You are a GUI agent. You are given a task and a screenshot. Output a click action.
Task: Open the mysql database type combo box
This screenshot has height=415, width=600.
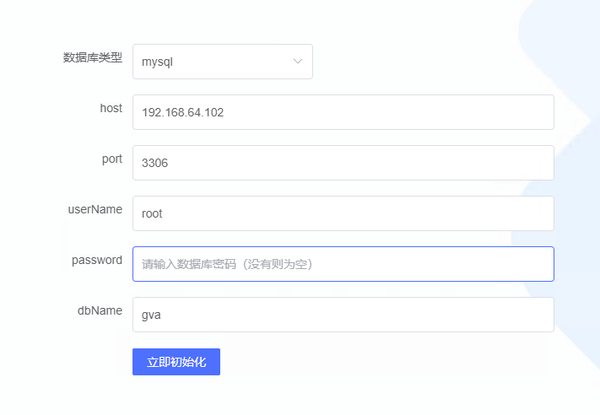click(222, 62)
